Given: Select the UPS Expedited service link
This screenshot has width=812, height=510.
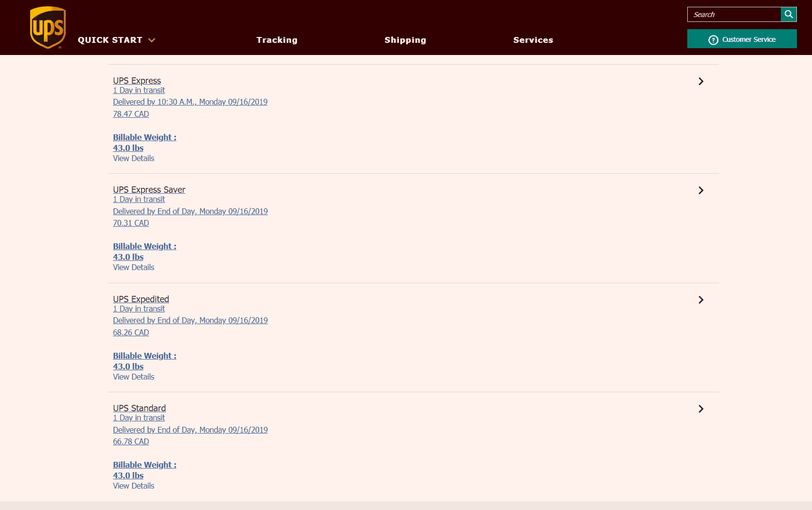Looking at the screenshot, I should pos(141,299).
